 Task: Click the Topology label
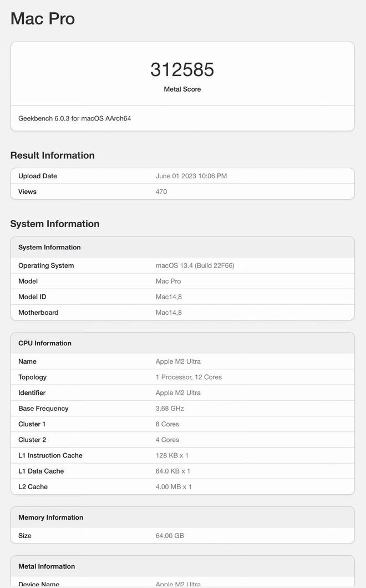(32, 377)
